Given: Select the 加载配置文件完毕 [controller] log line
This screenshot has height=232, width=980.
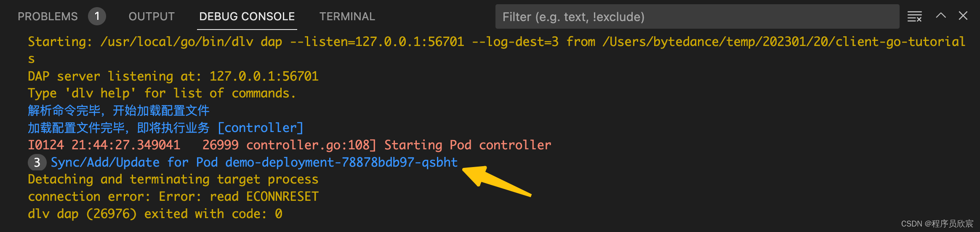Looking at the screenshot, I should click(165, 128).
